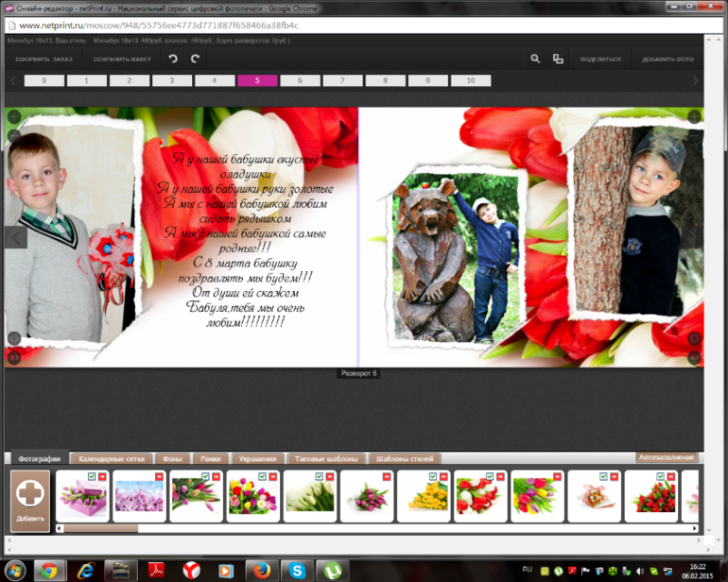The height and width of the screenshot is (582, 728).
Task: Toggle checkbox on the white tulips thumbnail
Action: coord(319,477)
